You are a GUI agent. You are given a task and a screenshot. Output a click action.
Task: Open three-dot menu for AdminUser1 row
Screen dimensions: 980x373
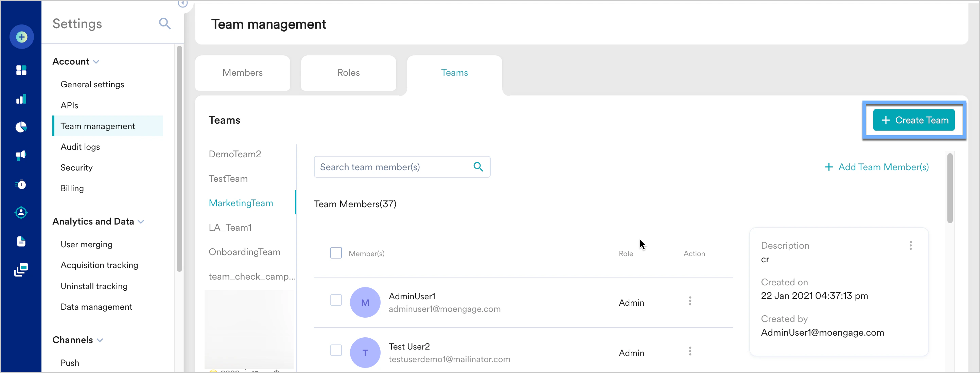point(690,301)
